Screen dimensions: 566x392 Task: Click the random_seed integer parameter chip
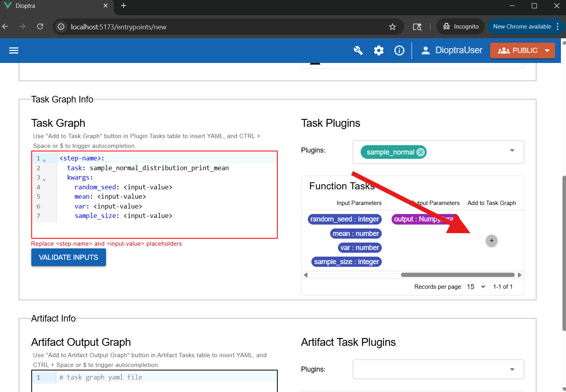point(345,219)
